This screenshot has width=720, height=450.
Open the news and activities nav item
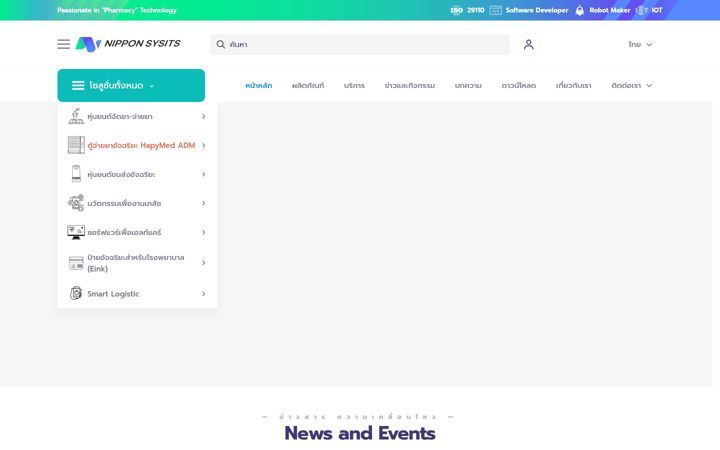410,85
